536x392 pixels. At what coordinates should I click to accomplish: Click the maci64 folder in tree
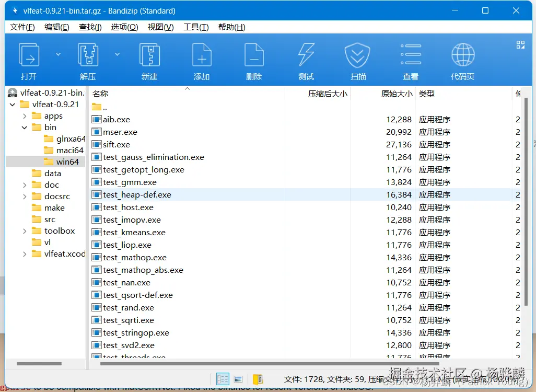click(64, 150)
